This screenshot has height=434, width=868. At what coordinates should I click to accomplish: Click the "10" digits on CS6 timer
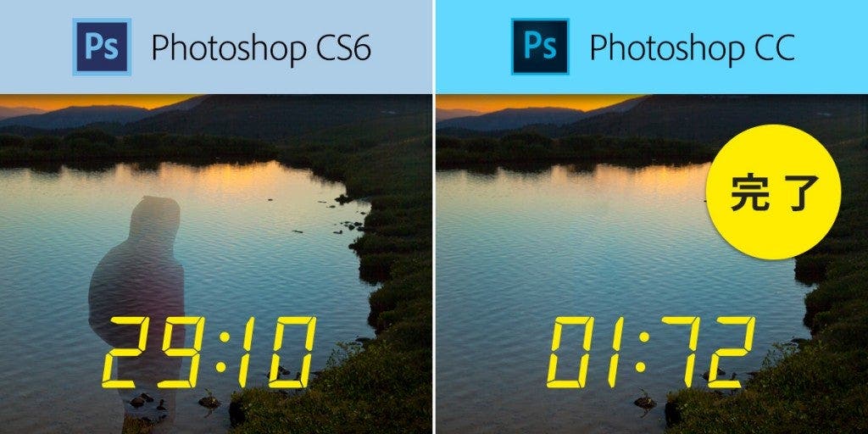click(x=277, y=352)
